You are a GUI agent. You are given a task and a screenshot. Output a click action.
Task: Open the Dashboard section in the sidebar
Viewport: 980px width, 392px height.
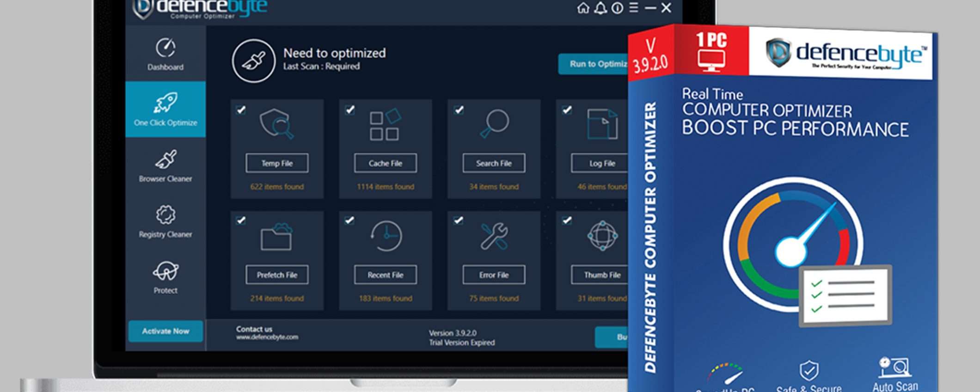pyautogui.click(x=165, y=54)
